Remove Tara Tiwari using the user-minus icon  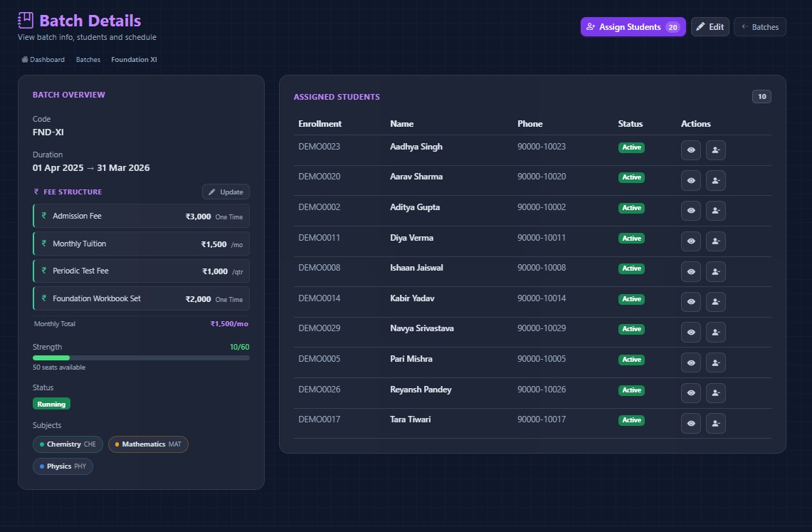(716, 423)
